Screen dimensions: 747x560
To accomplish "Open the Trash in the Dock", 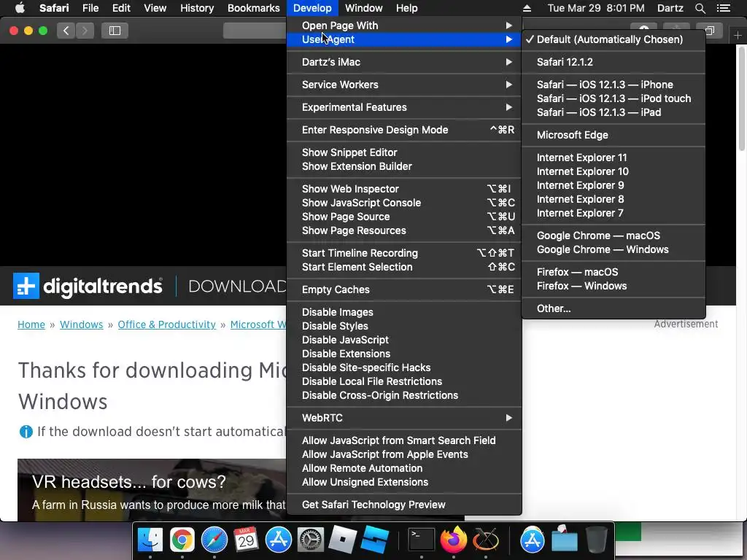I will (x=596, y=540).
